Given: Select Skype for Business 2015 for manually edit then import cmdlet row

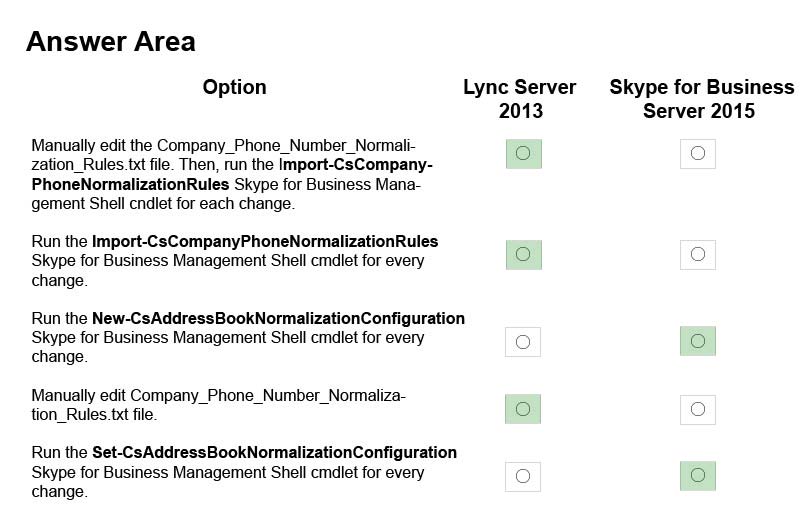Looking at the screenshot, I should tap(697, 153).
